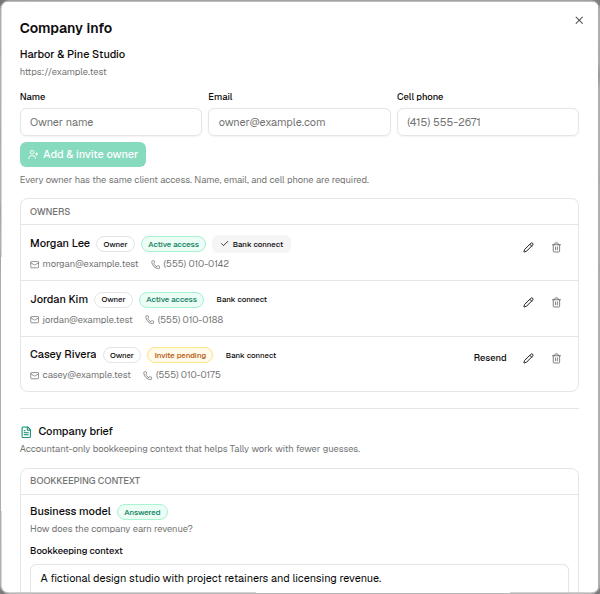Click Casey Rivera's Owner role badge
600x594 pixels.
pyautogui.click(x=122, y=356)
